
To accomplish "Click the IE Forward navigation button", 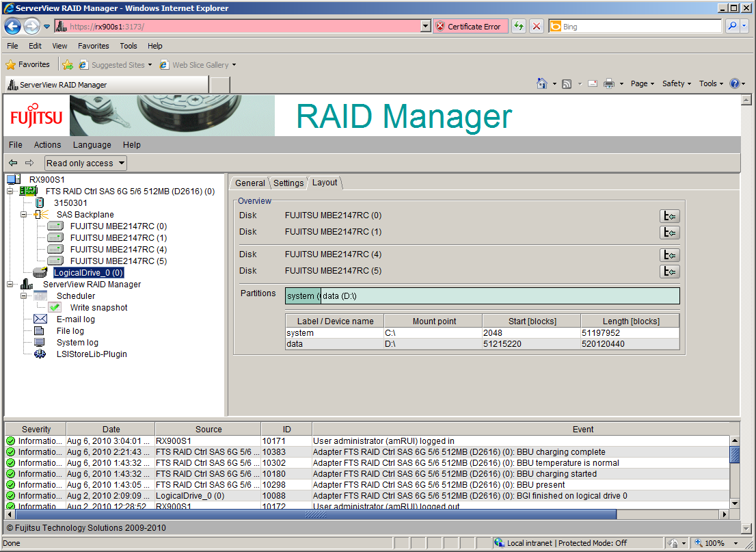I will point(32,26).
